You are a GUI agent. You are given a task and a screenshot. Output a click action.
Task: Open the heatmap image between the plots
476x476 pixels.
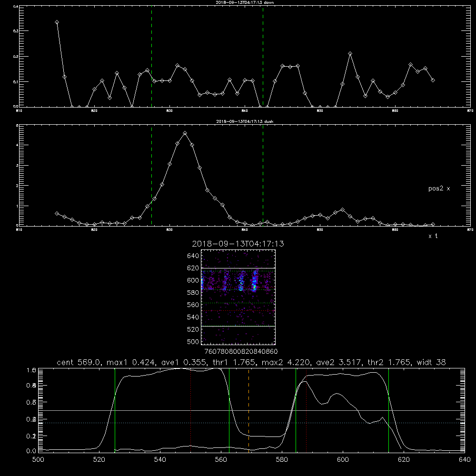[x=238, y=297]
